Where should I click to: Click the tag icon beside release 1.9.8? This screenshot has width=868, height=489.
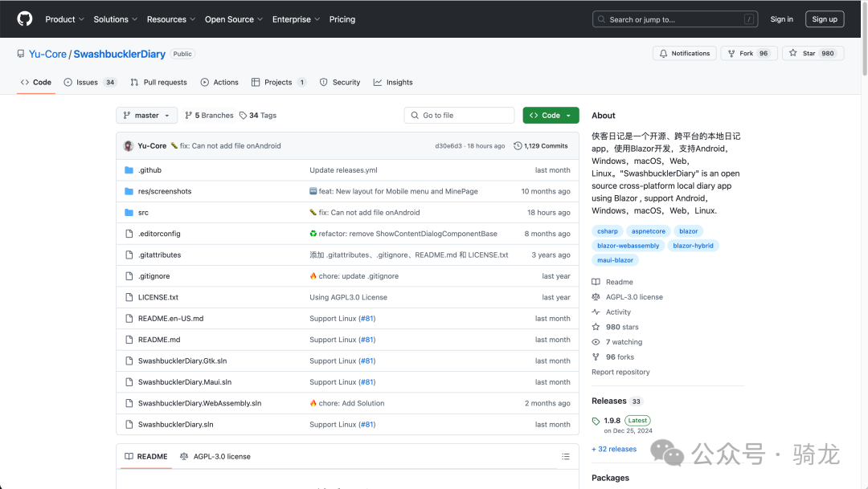(596, 421)
